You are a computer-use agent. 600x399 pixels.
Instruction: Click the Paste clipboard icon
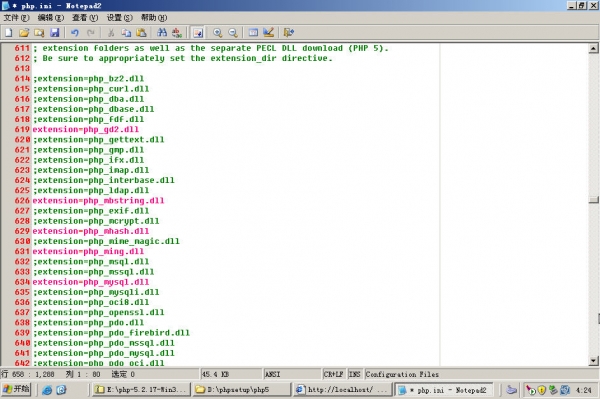coord(142,33)
